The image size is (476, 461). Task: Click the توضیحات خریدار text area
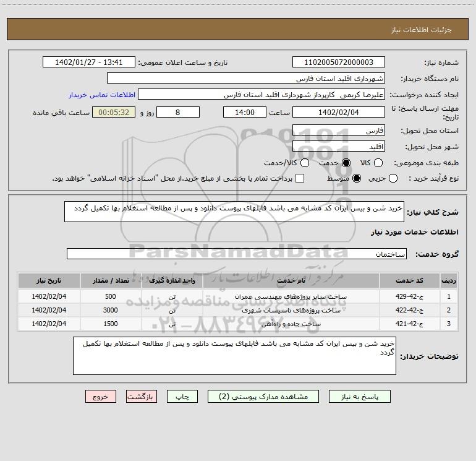pos(234,356)
